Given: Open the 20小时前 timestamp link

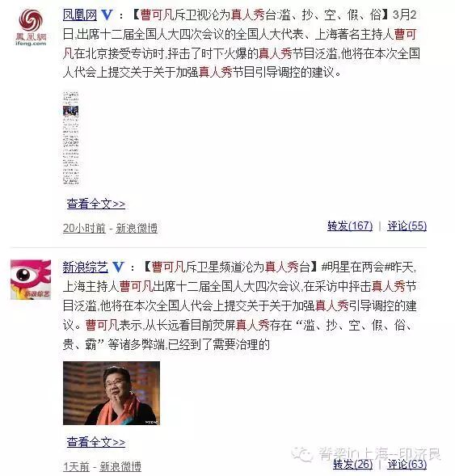Looking at the screenshot, I should [84, 228].
